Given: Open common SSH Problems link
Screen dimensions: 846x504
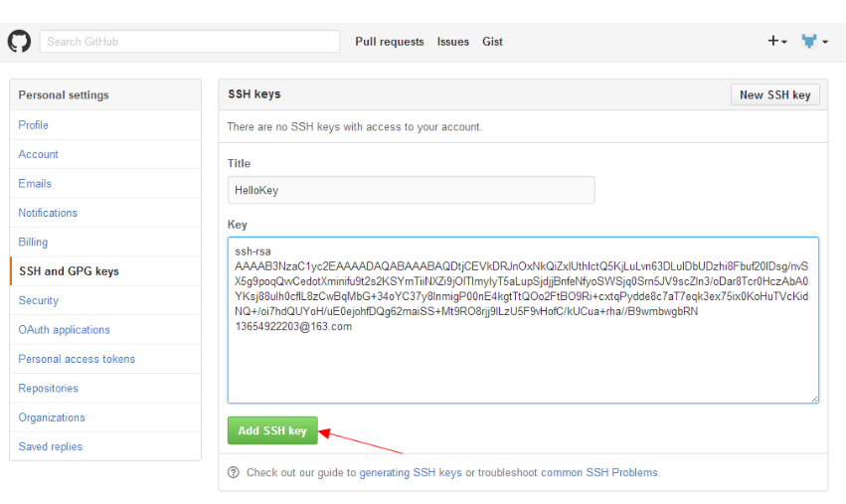Looking at the screenshot, I should (x=599, y=473).
